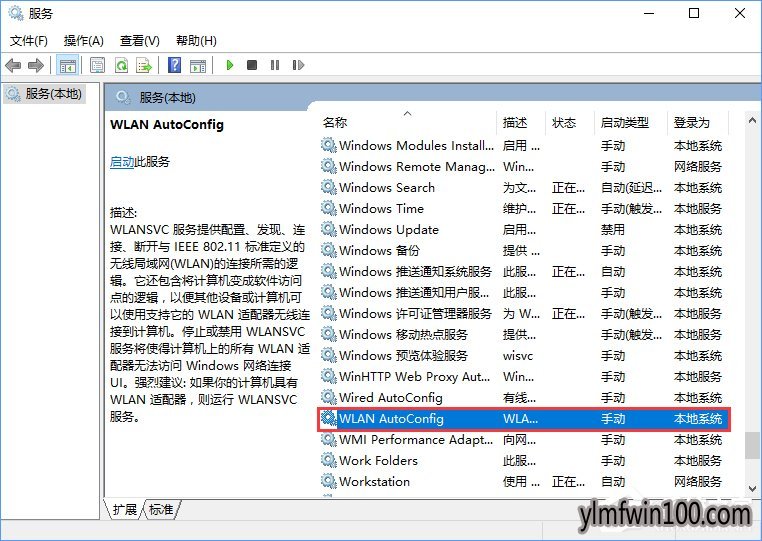This screenshot has height=541, width=762.
Task: Select the Windows 推送通知系统服务 gear icon
Action: point(329,271)
